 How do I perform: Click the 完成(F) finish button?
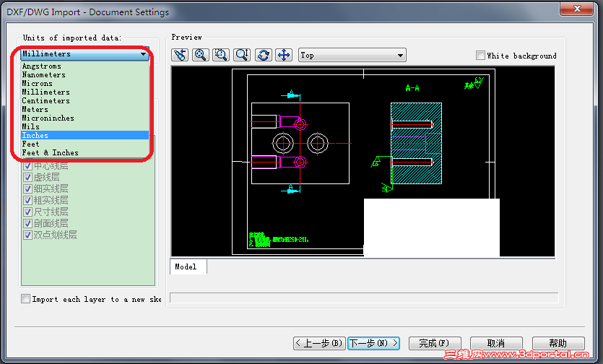coord(435,343)
